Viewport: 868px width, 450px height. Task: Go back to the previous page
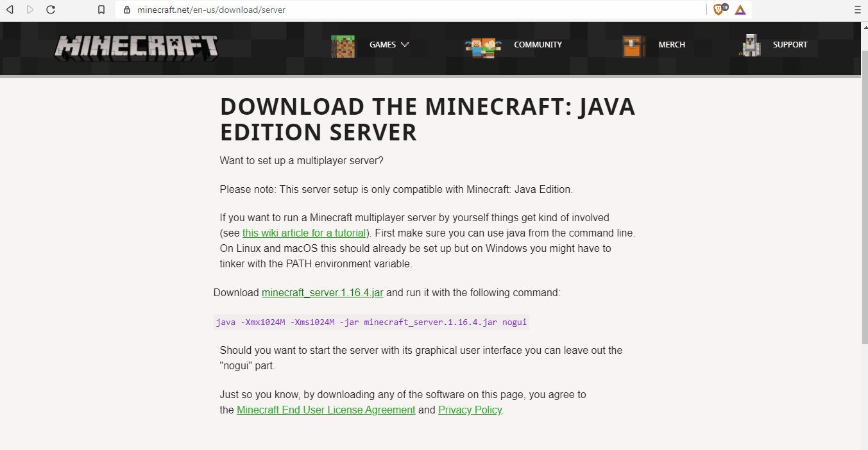coord(10,10)
